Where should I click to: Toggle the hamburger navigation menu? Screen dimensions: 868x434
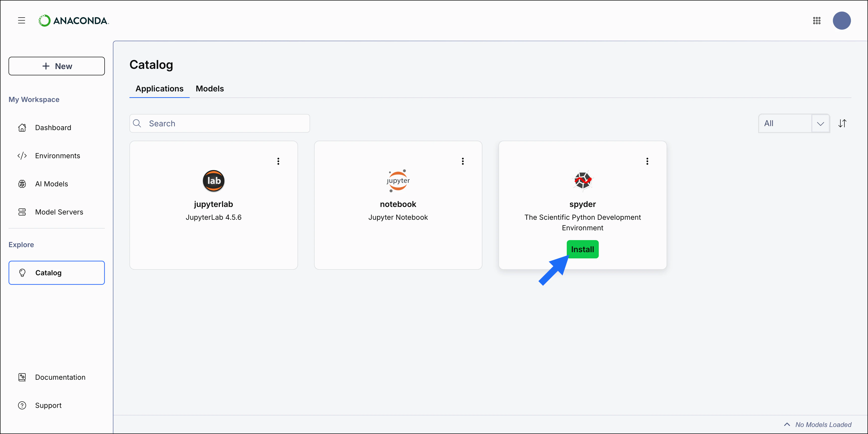coord(22,21)
